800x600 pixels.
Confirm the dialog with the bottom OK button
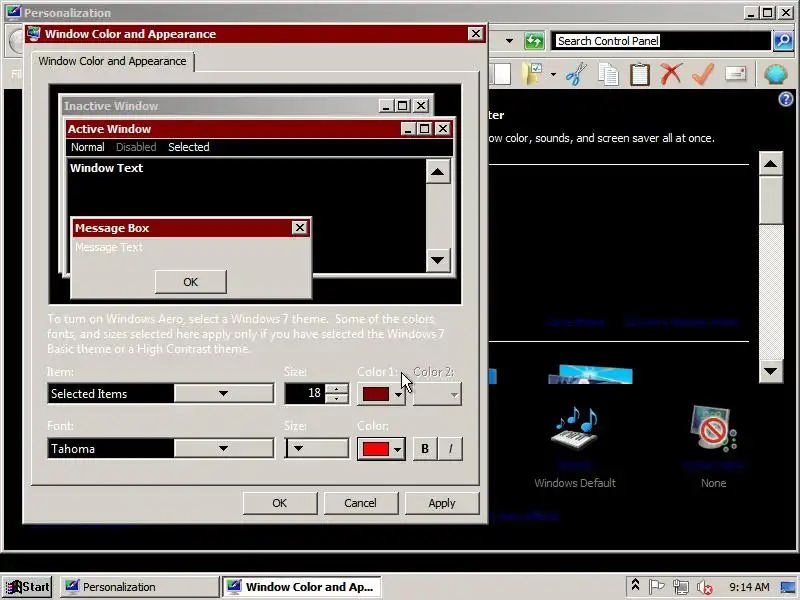click(280, 503)
